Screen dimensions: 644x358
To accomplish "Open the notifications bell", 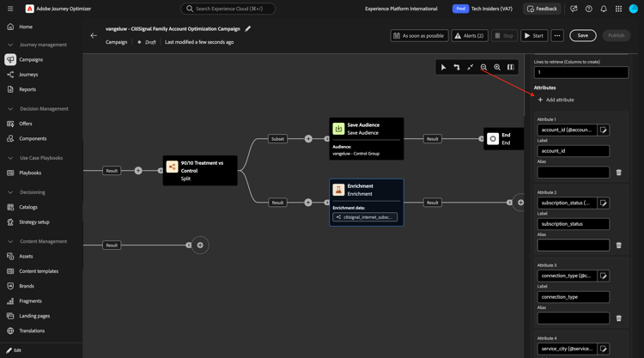I will coord(604,9).
